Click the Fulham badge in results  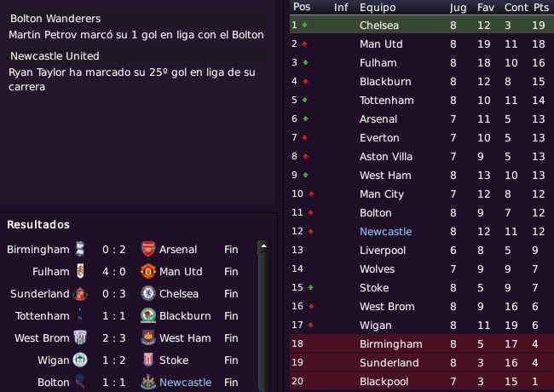(x=80, y=271)
